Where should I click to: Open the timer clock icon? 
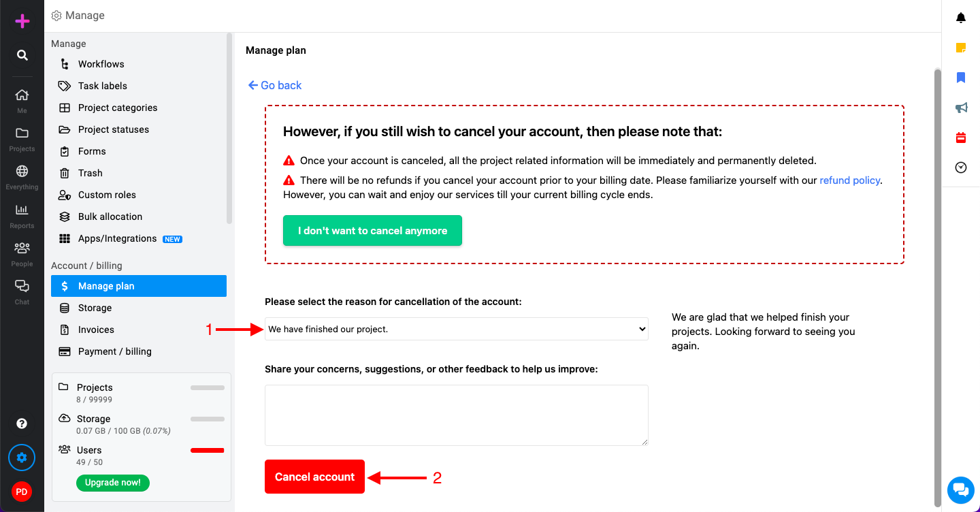tap(961, 167)
